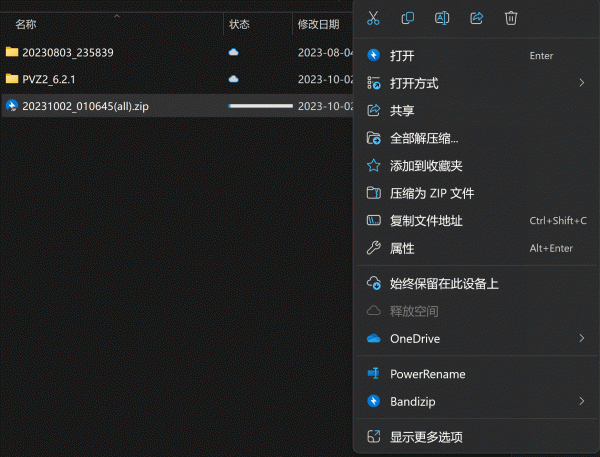This screenshot has height=457, width=600.
Task: Choose 全部解压缩... option
Action: point(476,138)
